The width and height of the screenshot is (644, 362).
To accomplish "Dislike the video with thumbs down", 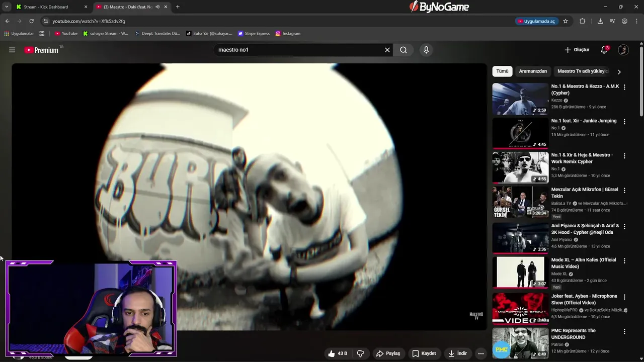I will [x=360, y=353].
